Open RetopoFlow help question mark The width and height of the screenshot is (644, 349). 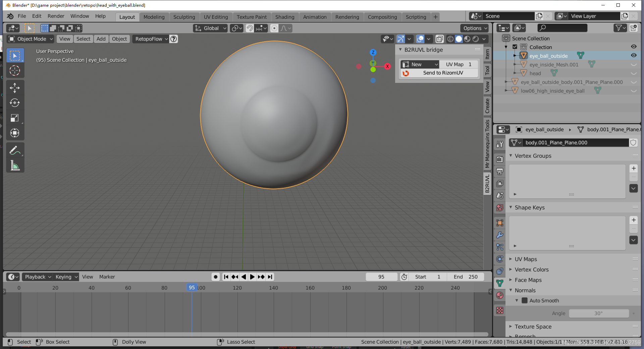point(173,39)
